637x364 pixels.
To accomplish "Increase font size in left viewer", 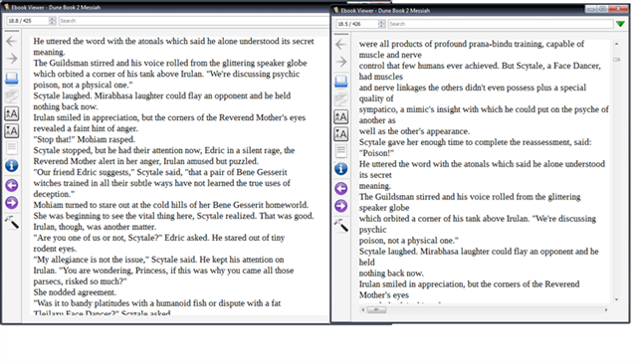I will [11, 113].
